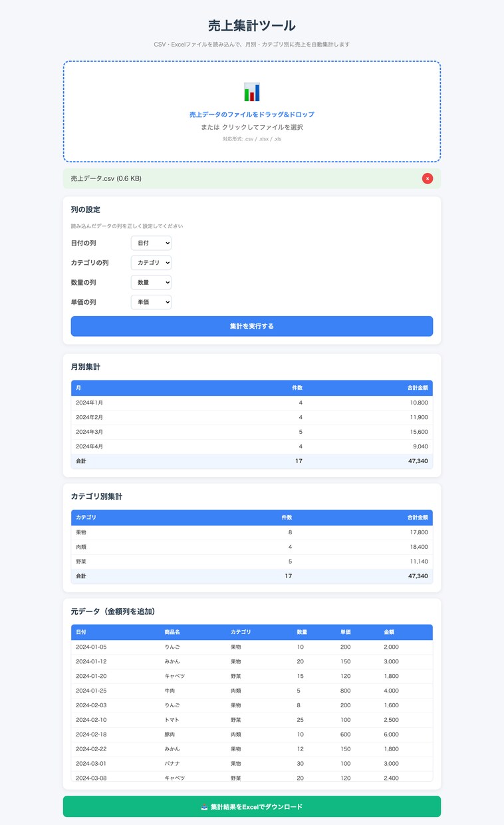
Task: Click 売上データのファイルをドラッグ&ドロップ text
Action: click(252, 114)
